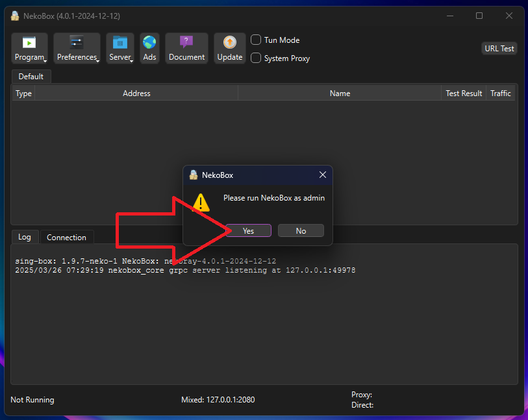The image size is (528, 420).
Task: Enable the System Proxy checkbox
Action: [256, 58]
